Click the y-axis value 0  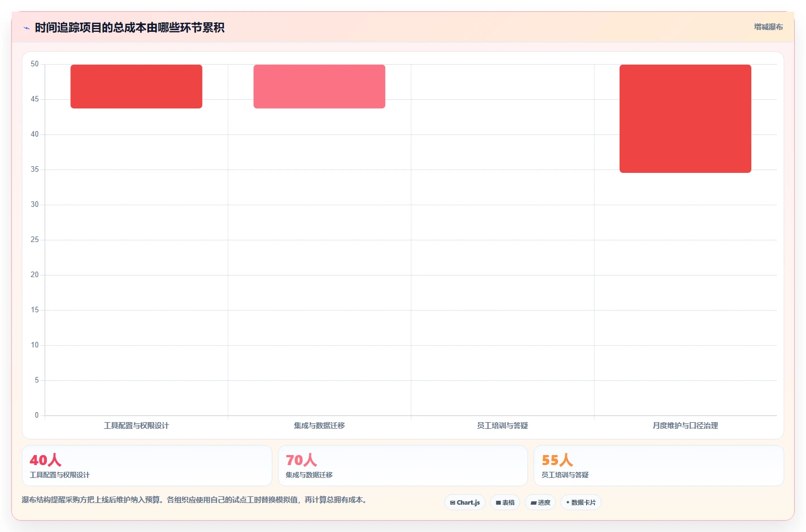click(37, 415)
